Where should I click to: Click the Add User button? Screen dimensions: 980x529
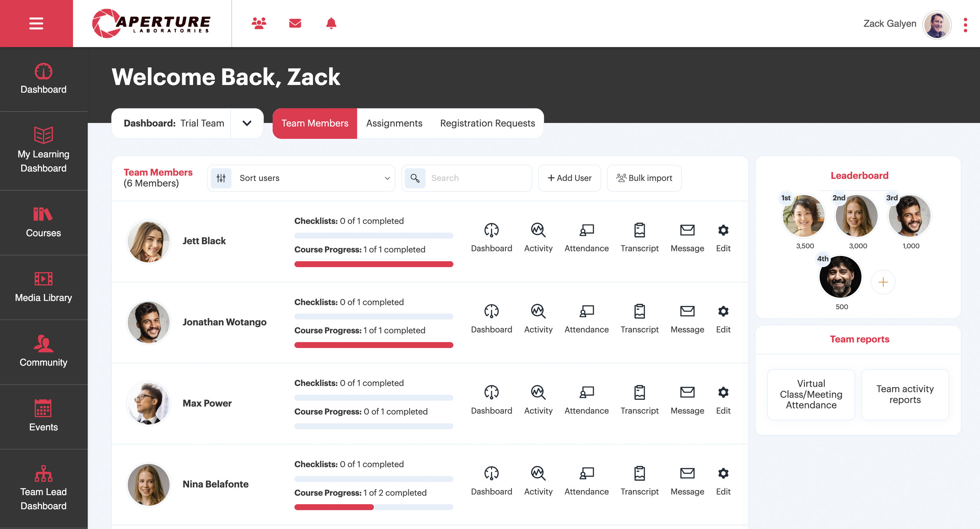point(569,178)
